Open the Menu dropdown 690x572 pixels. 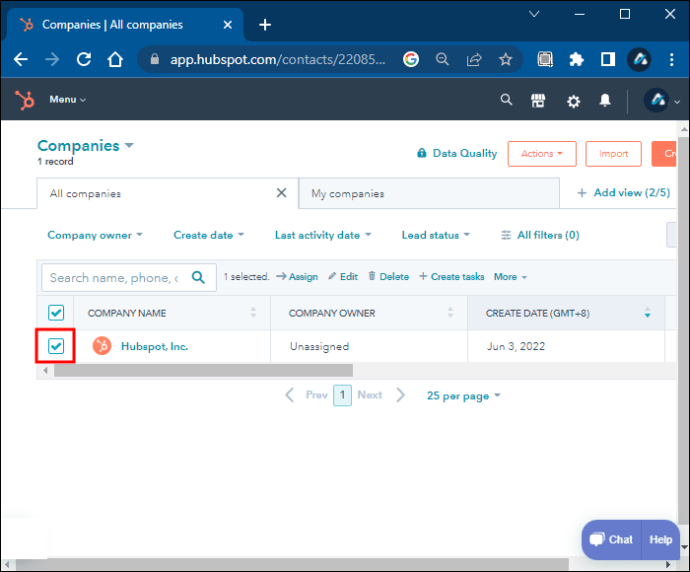click(x=67, y=100)
